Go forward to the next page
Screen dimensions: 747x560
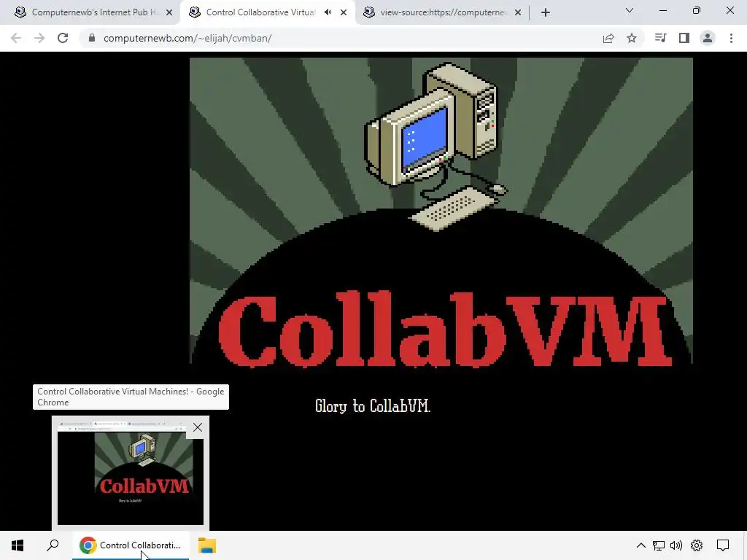click(39, 38)
